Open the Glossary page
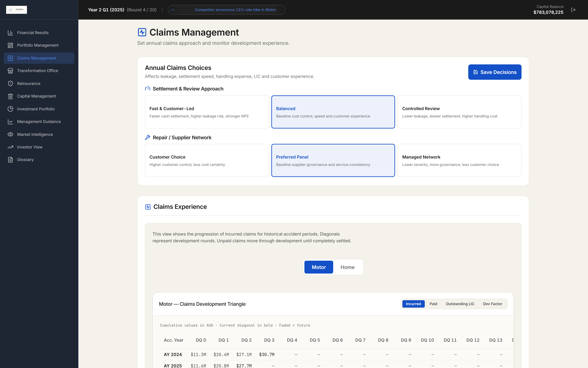588x368 pixels. pos(39,160)
